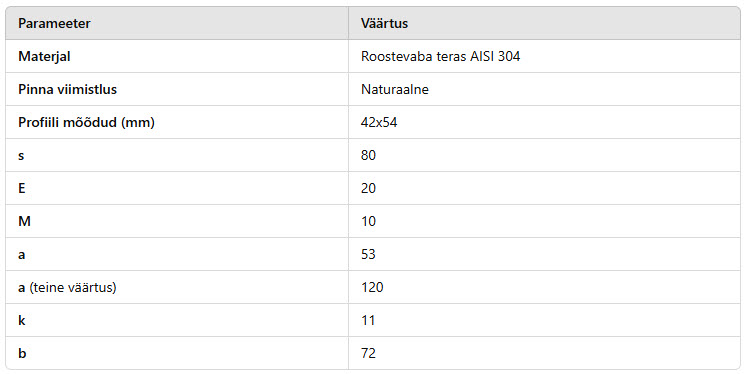Select the Profiili mõõdud (mm) label
Image resolution: width=744 pixels, height=374 pixels.
(x=86, y=122)
